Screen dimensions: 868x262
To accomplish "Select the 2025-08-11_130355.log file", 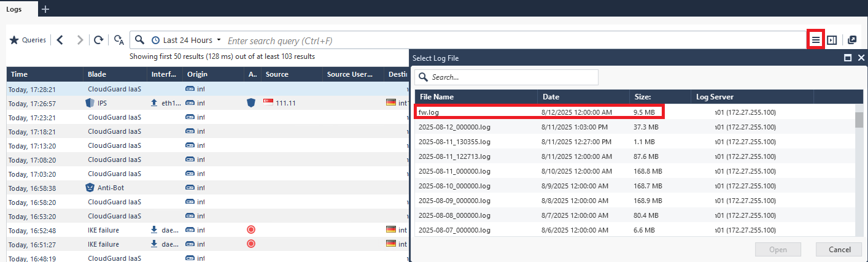I will [635, 142].
